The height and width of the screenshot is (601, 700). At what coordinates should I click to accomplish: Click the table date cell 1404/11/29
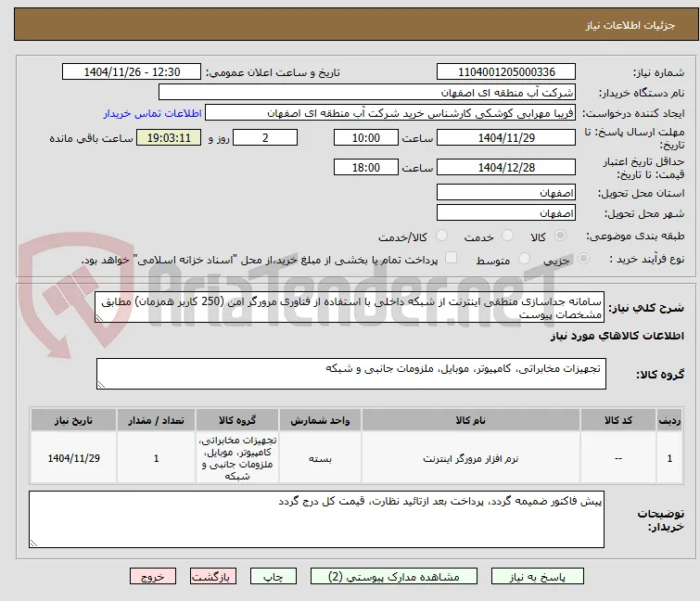(73, 458)
